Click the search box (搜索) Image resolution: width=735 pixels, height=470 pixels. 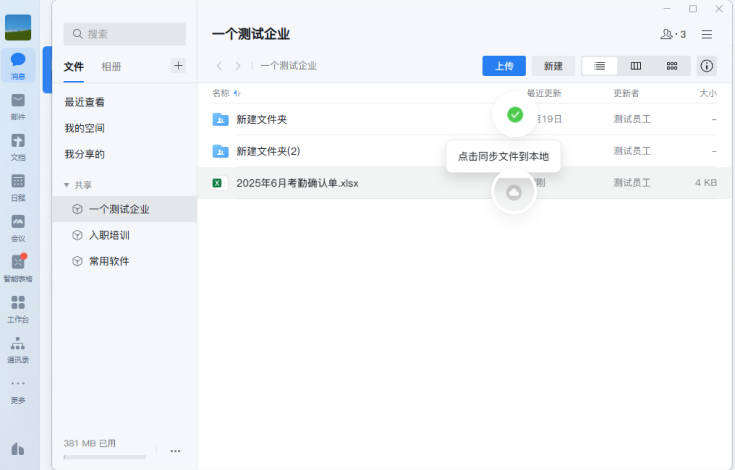tap(125, 34)
